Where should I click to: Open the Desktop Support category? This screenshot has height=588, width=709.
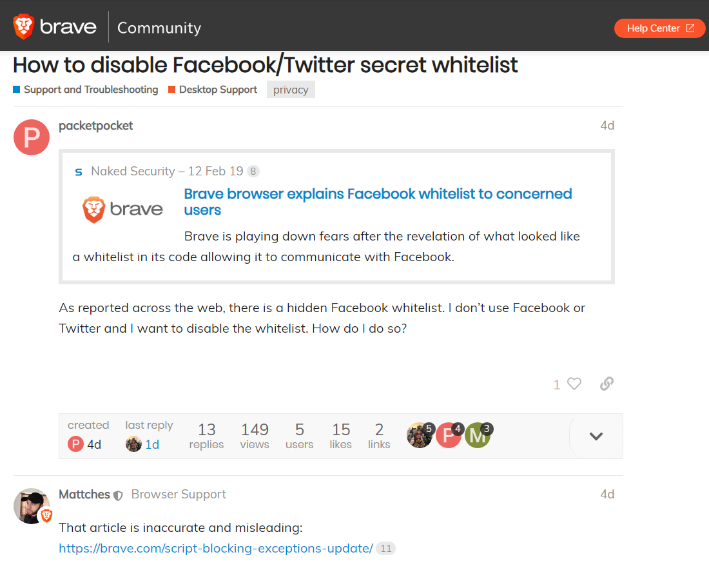(218, 90)
